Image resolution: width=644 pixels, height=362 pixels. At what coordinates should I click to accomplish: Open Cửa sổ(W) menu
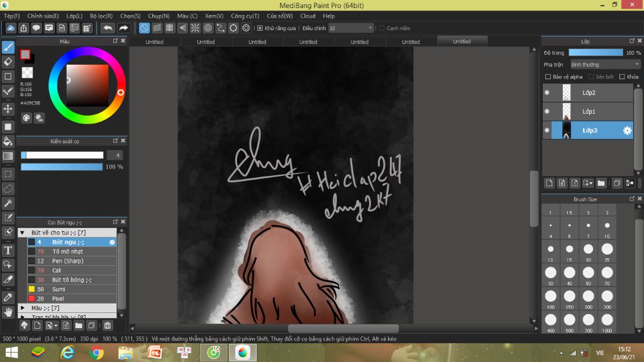coord(280,16)
